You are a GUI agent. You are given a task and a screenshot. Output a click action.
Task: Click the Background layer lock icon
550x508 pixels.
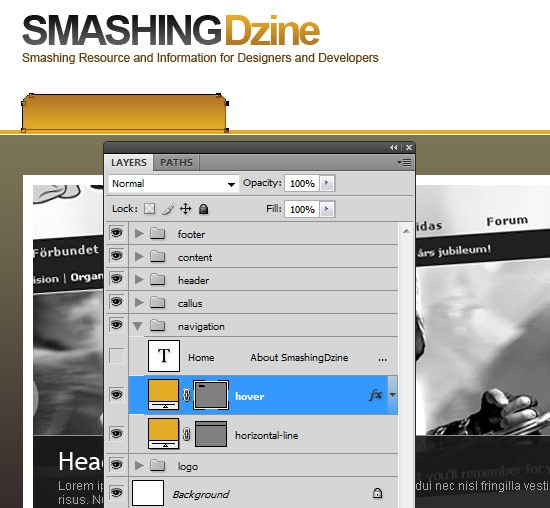point(377,493)
